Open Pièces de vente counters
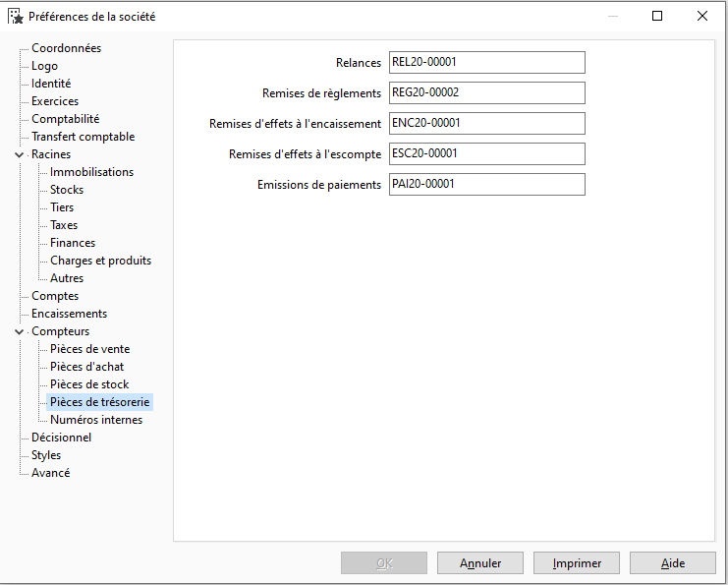Image resolution: width=728 pixels, height=585 pixels. [x=90, y=349]
